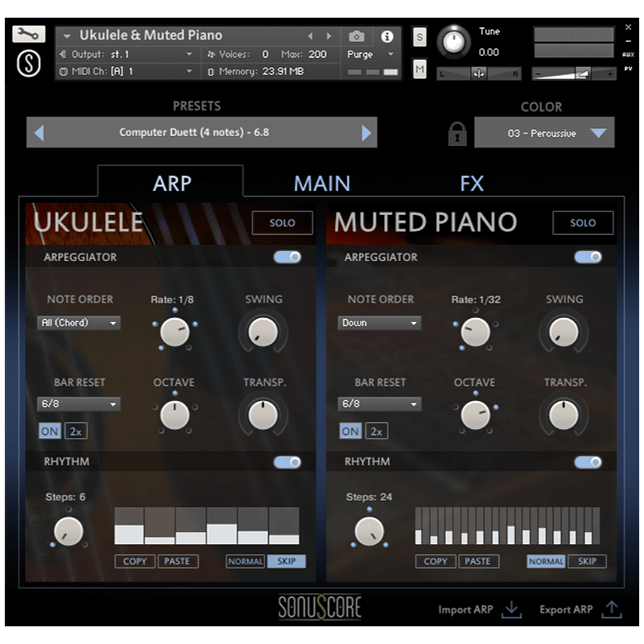The height and width of the screenshot is (644, 644).
Task: Set Ukulele rhythm mode to Normal
Action: 246,561
